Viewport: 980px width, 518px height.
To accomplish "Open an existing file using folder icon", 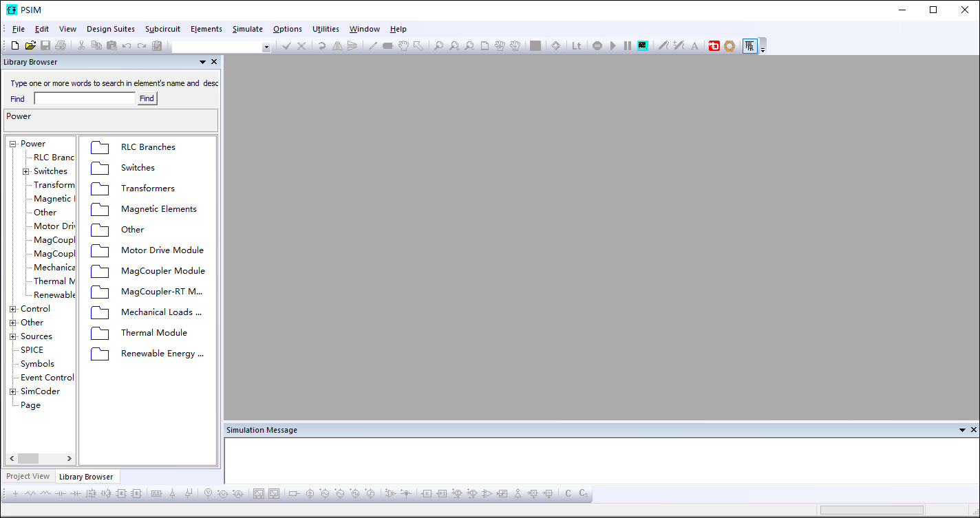I will click(x=30, y=46).
